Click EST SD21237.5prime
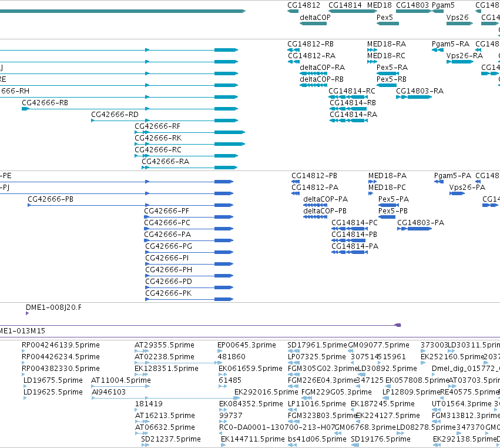500x448 pixels. click(171, 439)
